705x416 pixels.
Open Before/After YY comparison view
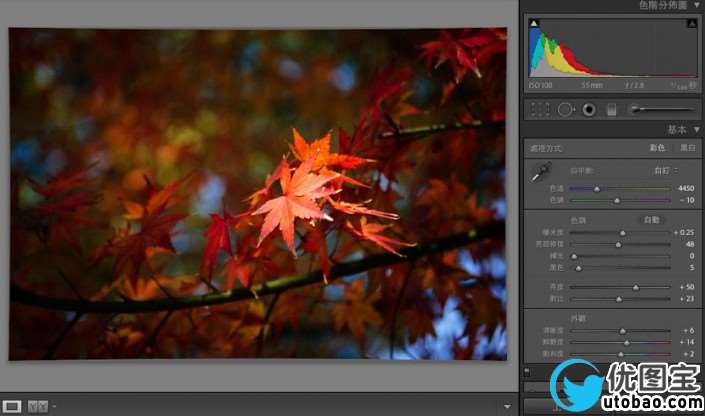pyautogui.click(x=38, y=406)
